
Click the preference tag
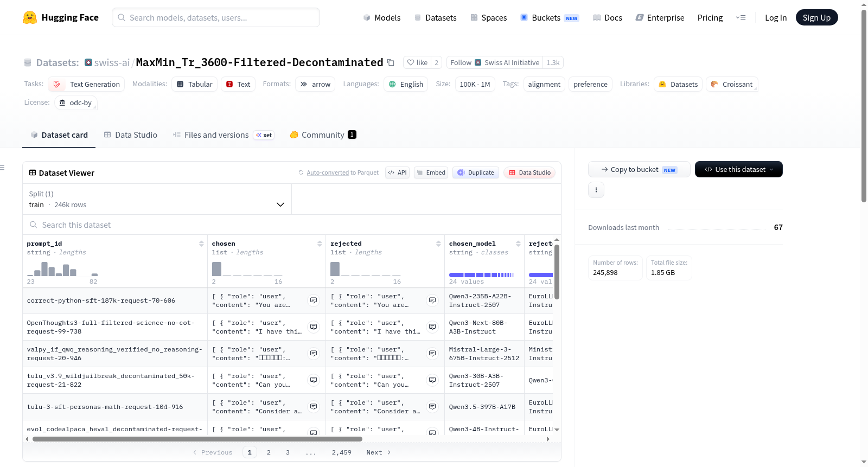pyautogui.click(x=590, y=84)
